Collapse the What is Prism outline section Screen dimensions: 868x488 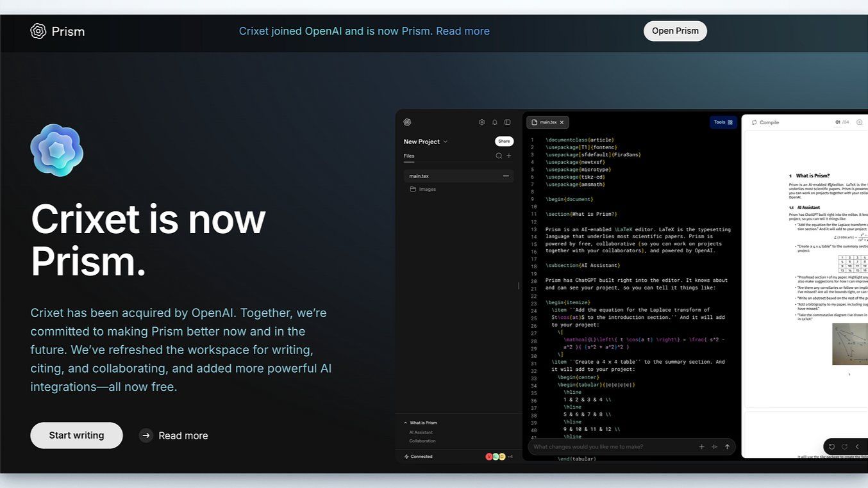(405, 423)
